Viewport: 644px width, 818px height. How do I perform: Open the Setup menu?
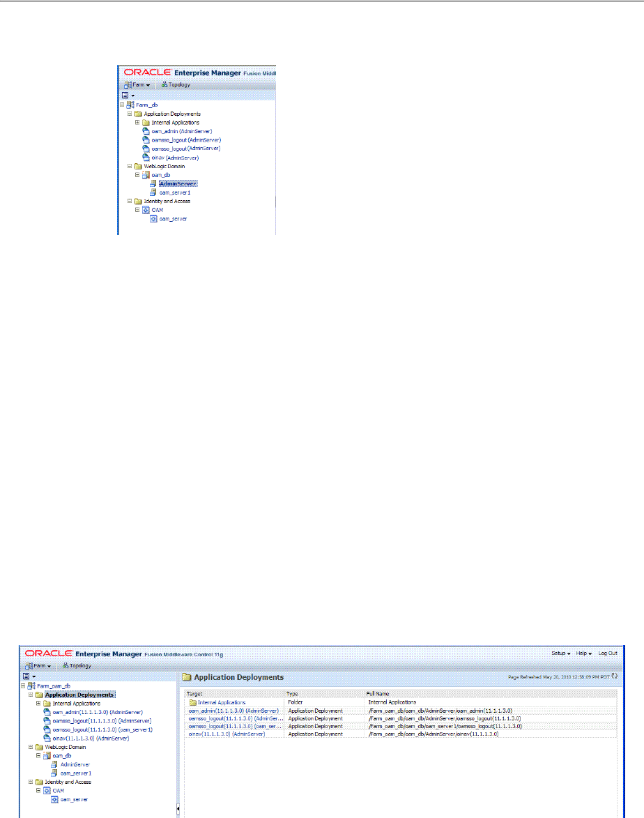[x=560, y=653]
